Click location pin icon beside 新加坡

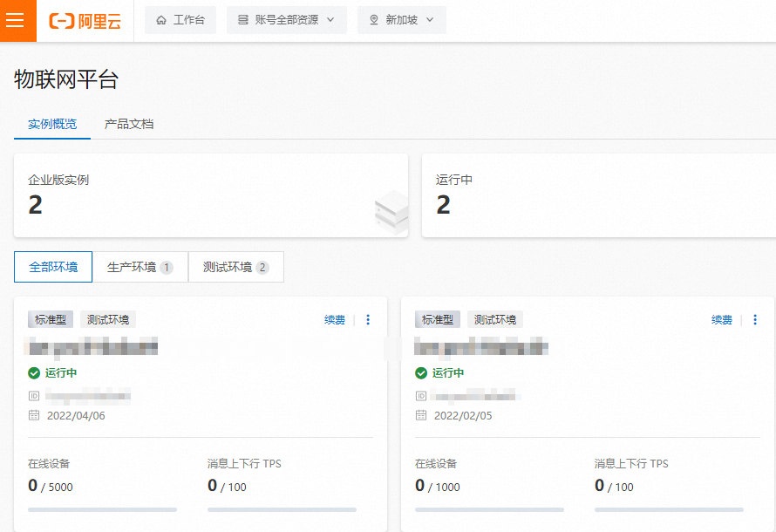click(374, 20)
